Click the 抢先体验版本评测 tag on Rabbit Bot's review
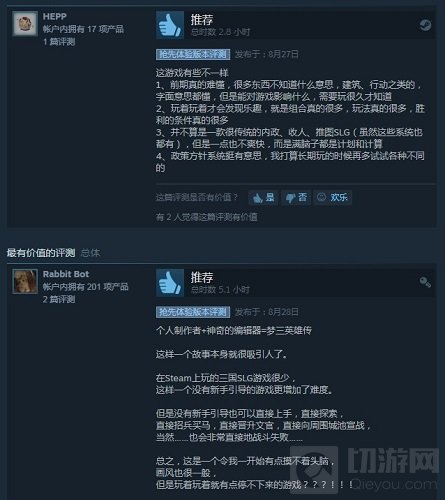 (x=193, y=312)
